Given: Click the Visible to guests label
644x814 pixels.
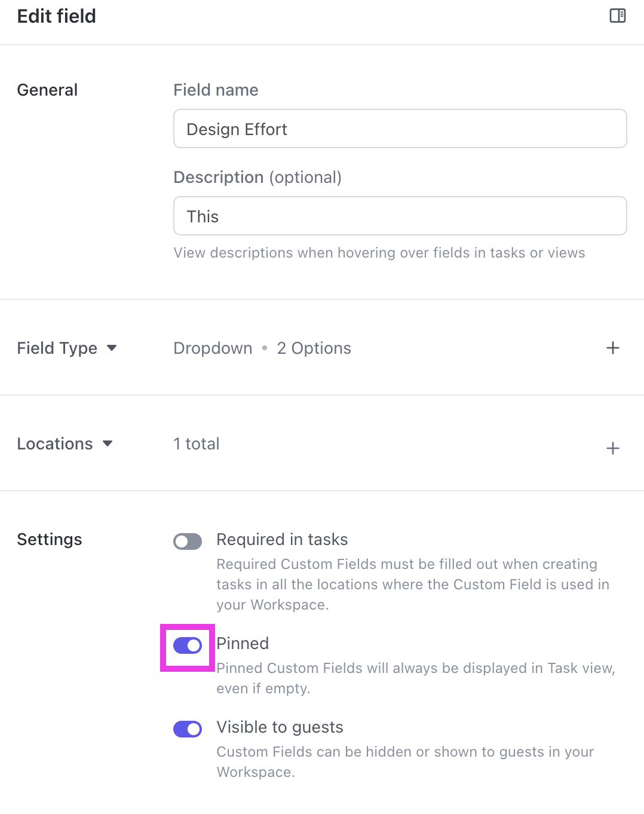Looking at the screenshot, I should coord(280,727).
